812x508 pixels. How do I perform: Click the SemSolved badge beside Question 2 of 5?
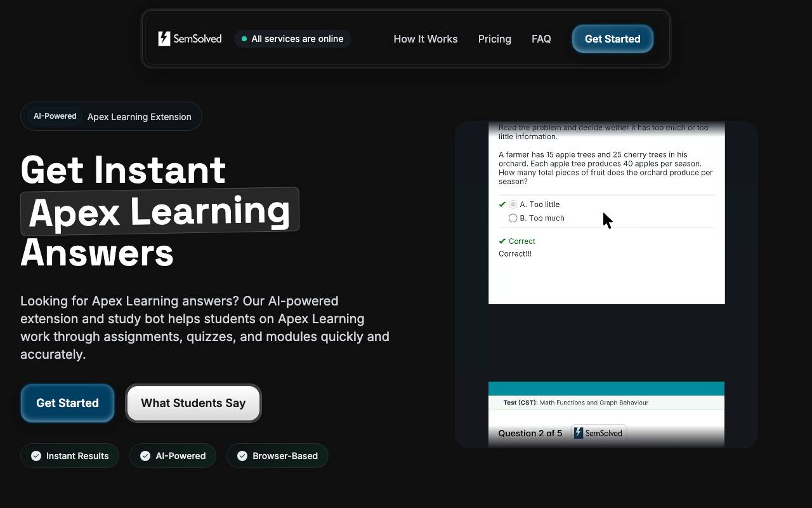pyautogui.click(x=598, y=433)
